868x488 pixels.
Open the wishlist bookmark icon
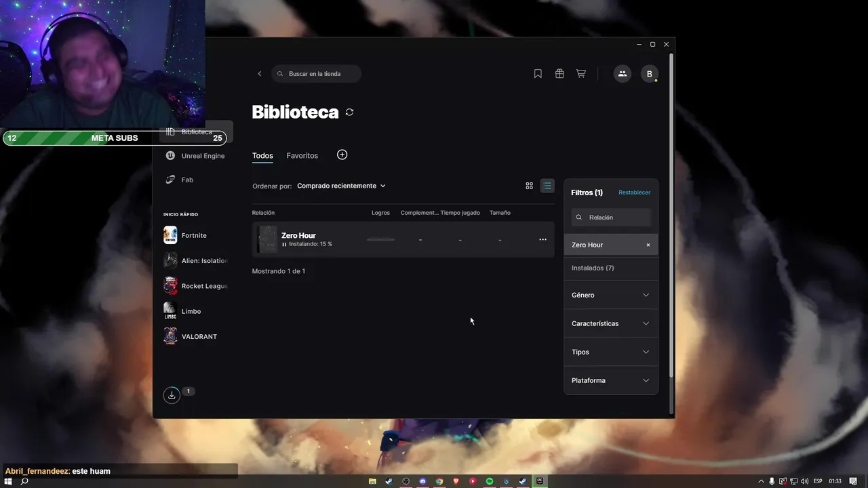pyautogui.click(x=538, y=74)
